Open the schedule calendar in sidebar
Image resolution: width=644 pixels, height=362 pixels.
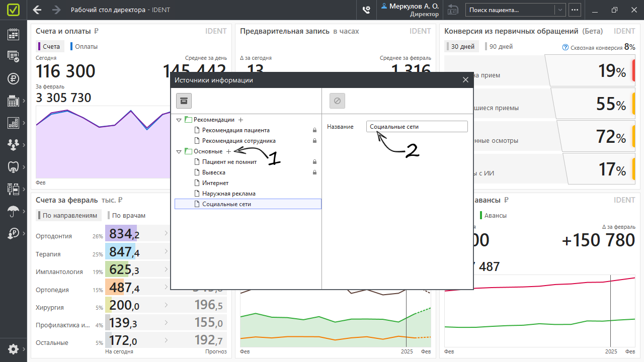tap(14, 34)
